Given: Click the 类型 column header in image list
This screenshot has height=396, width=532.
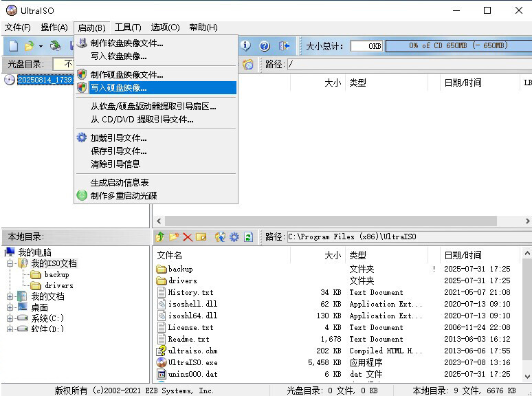Looking at the screenshot, I should 386,82.
